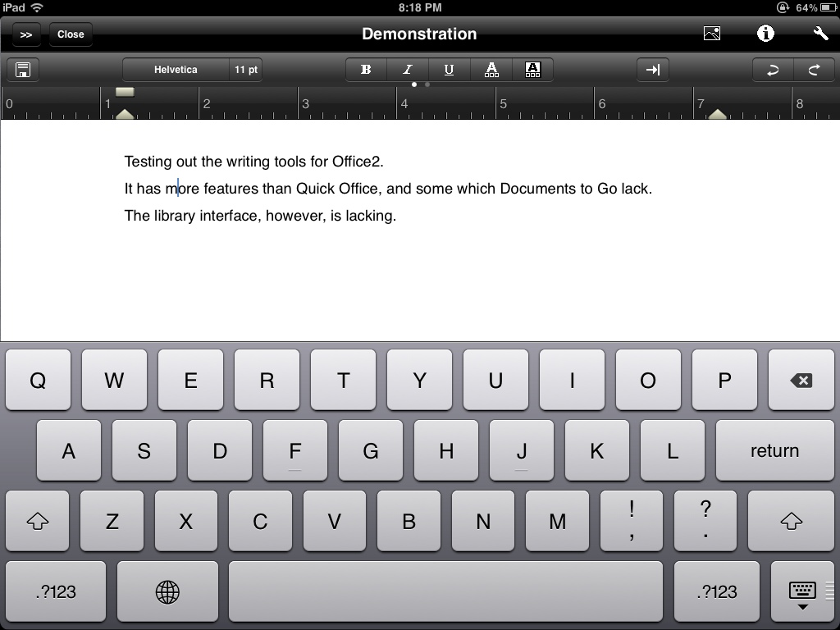Tap the right margin marker on ruler
The image size is (840, 630).
click(717, 114)
